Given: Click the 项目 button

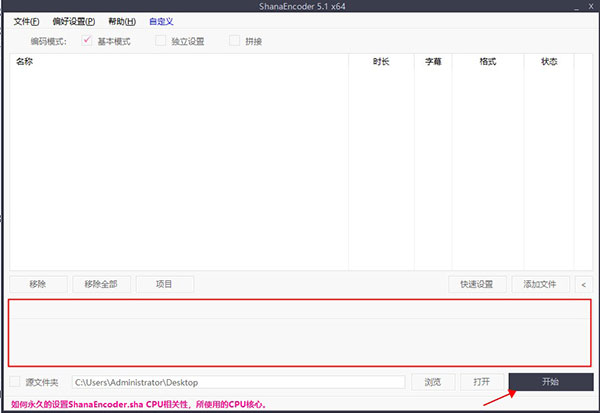Looking at the screenshot, I should (165, 284).
